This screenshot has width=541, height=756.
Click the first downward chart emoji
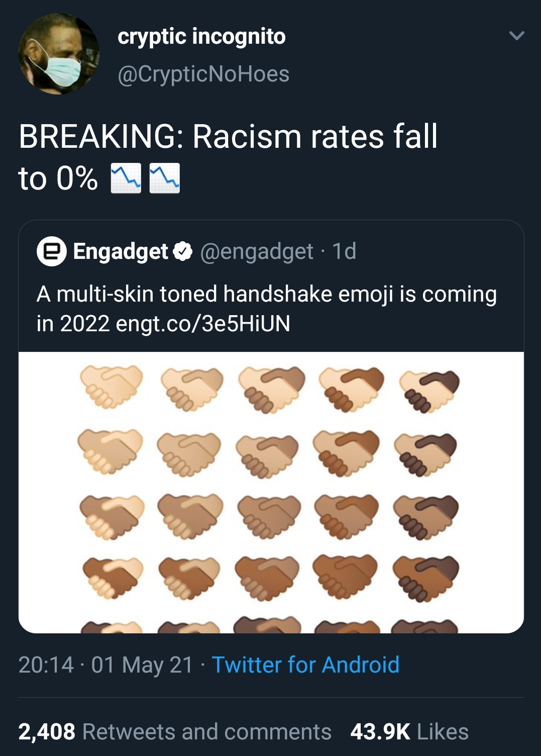(126, 178)
